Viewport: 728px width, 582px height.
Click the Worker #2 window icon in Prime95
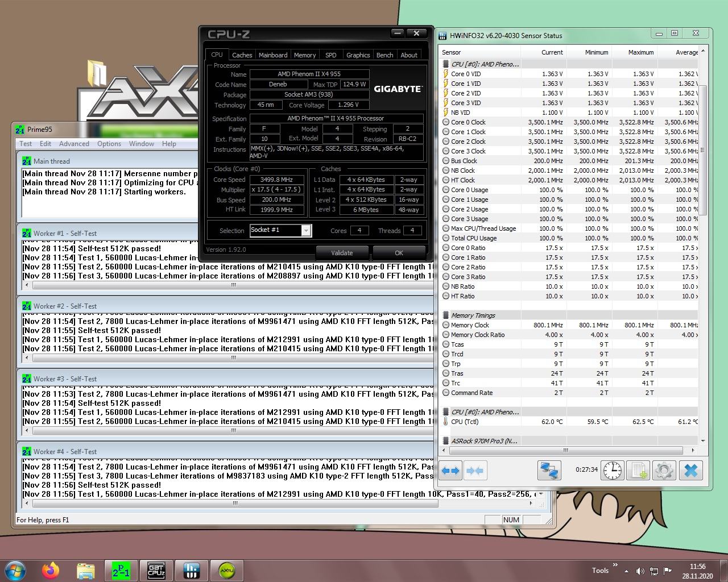click(27, 306)
